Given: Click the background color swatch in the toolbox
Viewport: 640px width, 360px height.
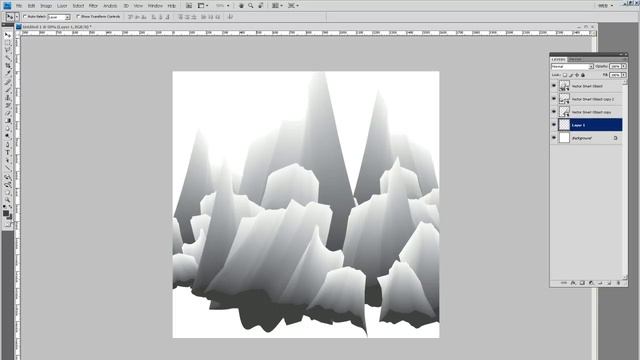Looking at the screenshot, I should click(x=9, y=217).
